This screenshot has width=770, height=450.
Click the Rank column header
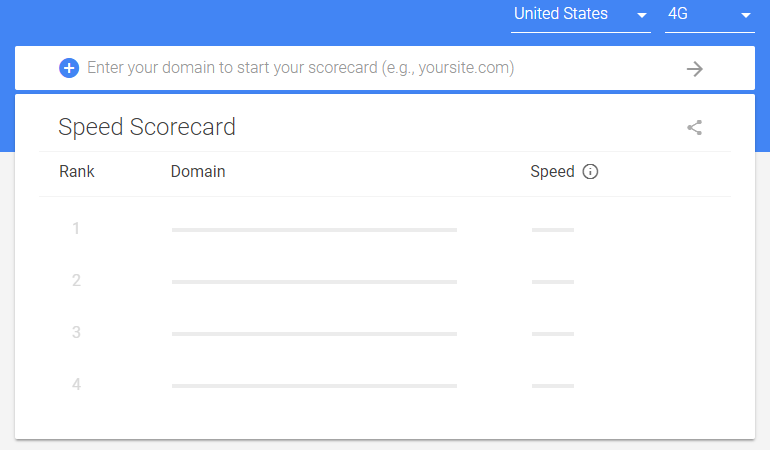(x=77, y=171)
